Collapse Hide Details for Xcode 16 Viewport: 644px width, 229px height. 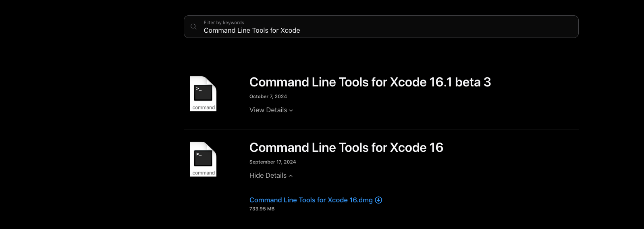click(268, 176)
